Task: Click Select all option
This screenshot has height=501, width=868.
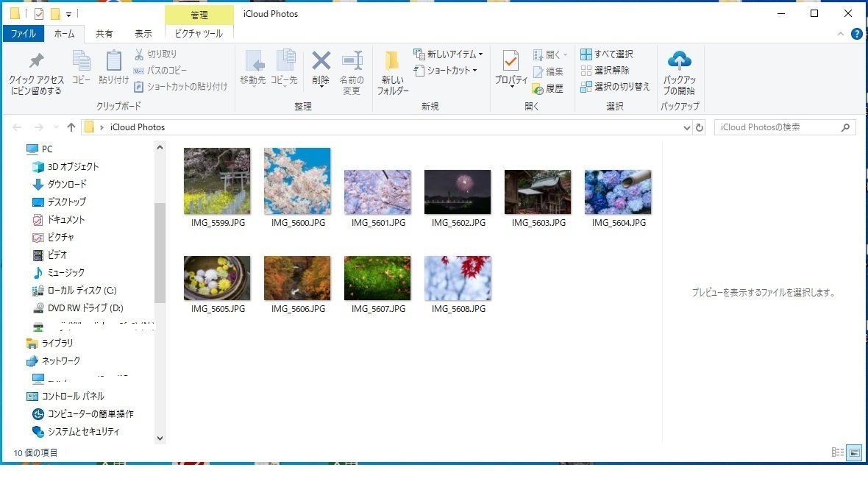Action: click(607, 54)
